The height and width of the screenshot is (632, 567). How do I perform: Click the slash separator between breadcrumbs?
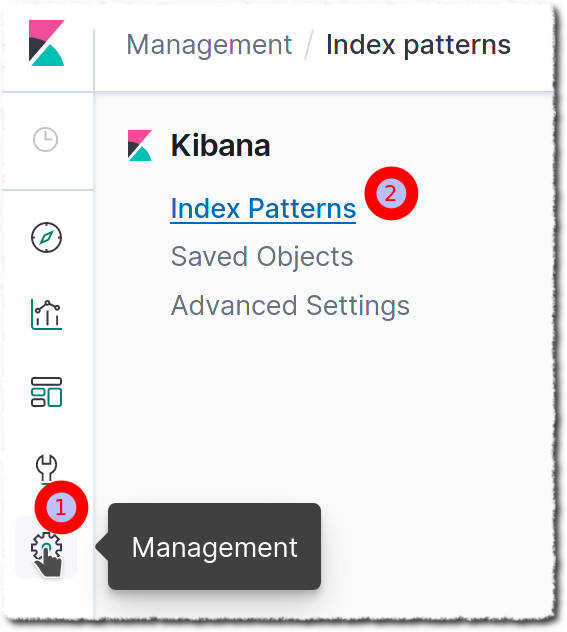pos(309,45)
